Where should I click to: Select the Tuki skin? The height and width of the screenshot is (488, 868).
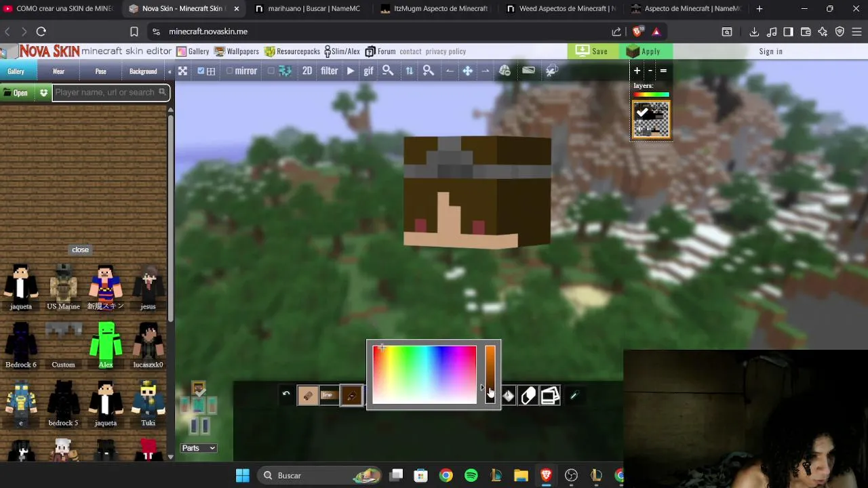pos(148,403)
